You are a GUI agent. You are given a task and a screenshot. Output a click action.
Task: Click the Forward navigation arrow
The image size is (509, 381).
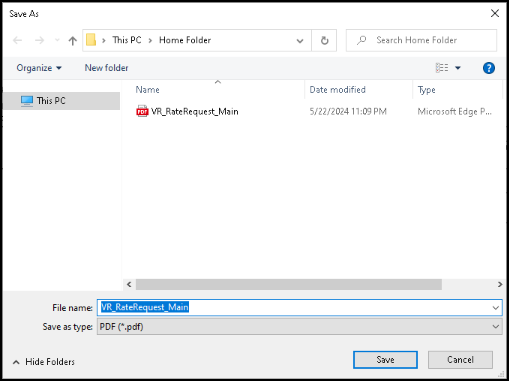click(39, 40)
